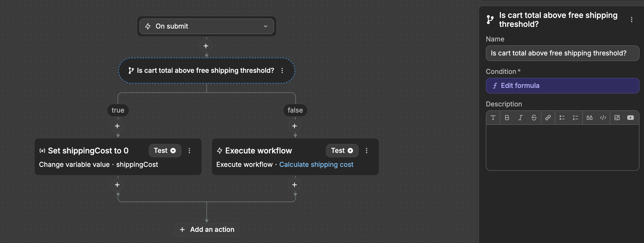This screenshot has width=644, height=243.
Task: Run Test on the Set shippingCost action
Action: (x=165, y=151)
